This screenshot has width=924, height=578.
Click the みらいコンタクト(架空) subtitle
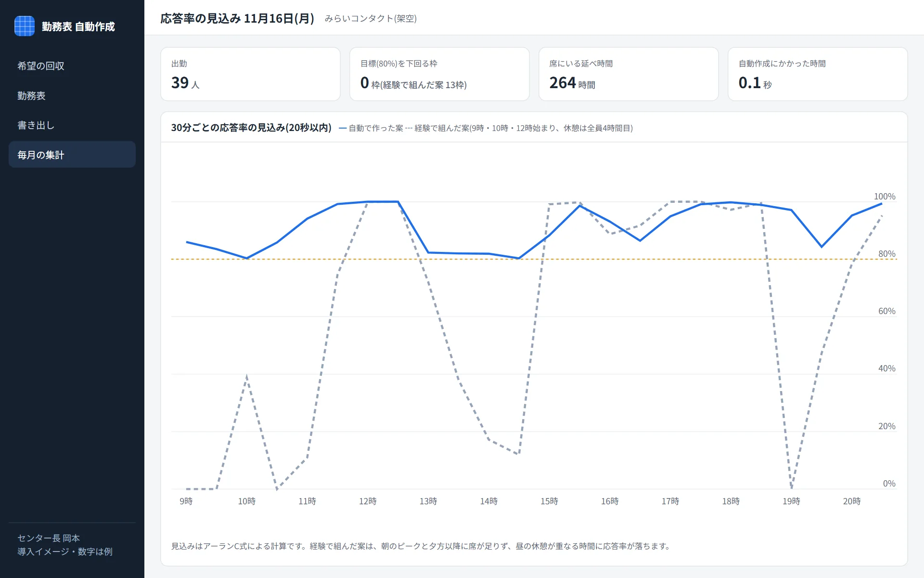click(x=371, y=18)
